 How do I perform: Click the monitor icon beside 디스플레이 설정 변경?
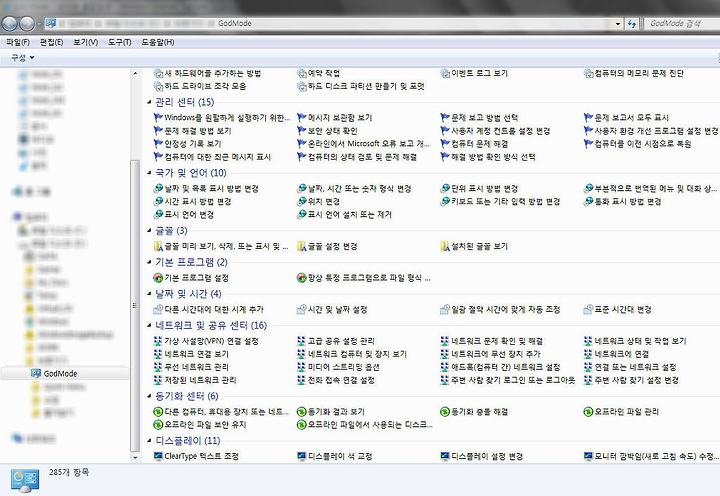point(444,456)
